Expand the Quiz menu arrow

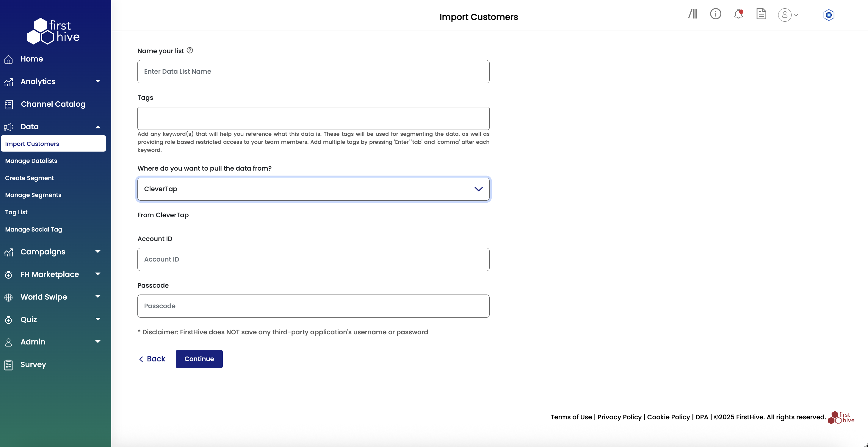(x=98, y=319)
